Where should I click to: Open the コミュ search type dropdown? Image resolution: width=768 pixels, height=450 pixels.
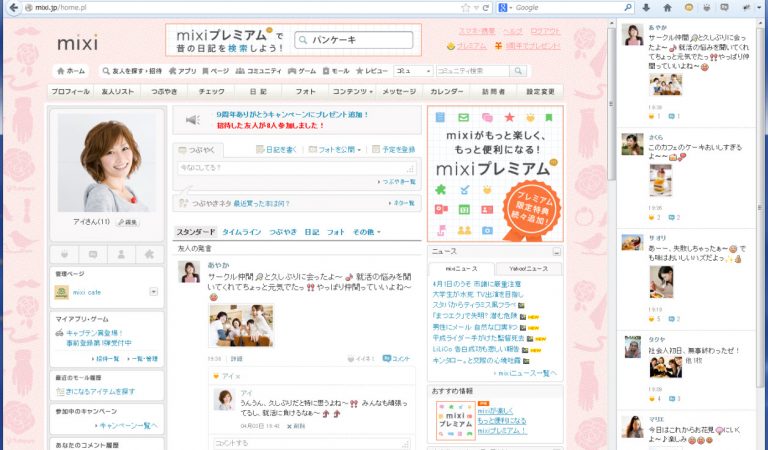pyautogui.click(x=413, y=71)
